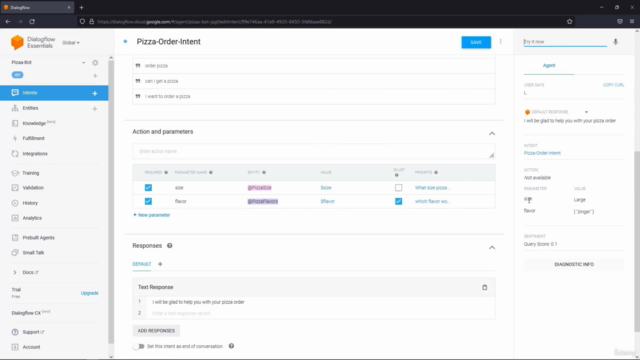Delete Text Response with trash icon
Viewport: 640px width, 360px height.
[x=484, y=287]
